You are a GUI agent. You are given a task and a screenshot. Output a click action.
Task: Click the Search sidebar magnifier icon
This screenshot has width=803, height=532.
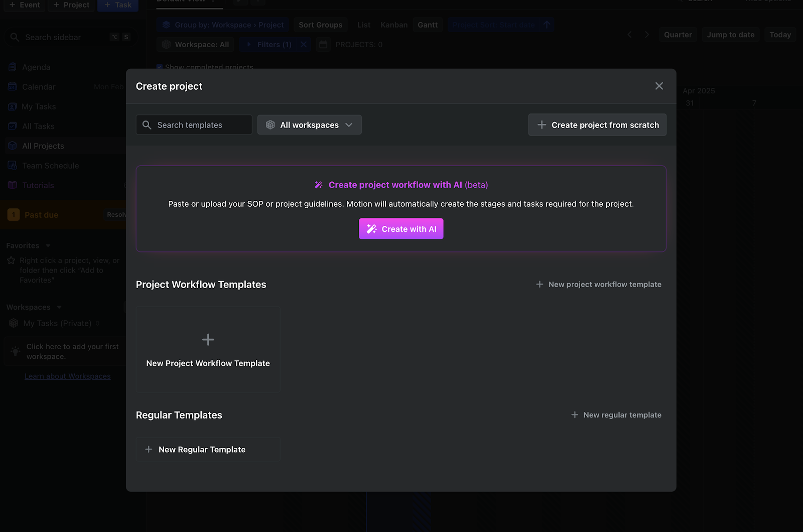15,37
